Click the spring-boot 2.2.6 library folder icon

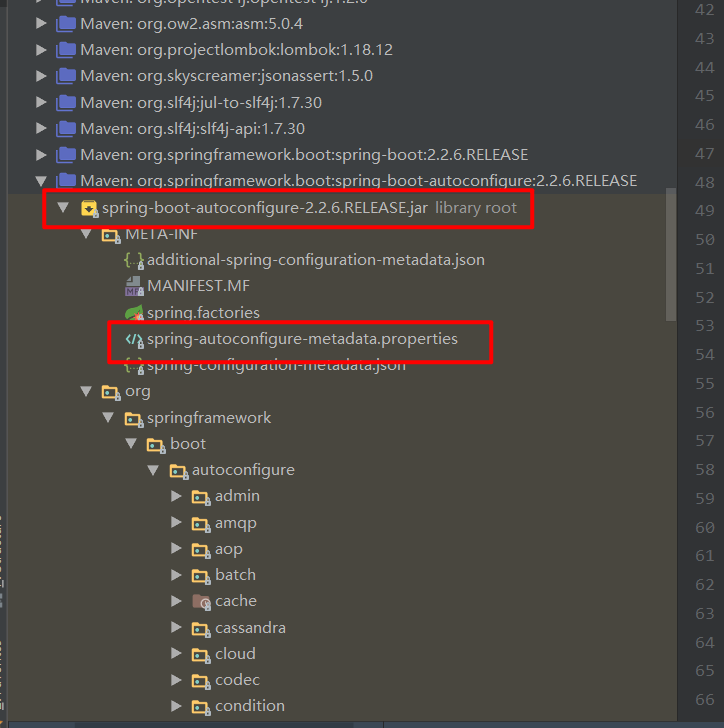(x=65, y=155)
